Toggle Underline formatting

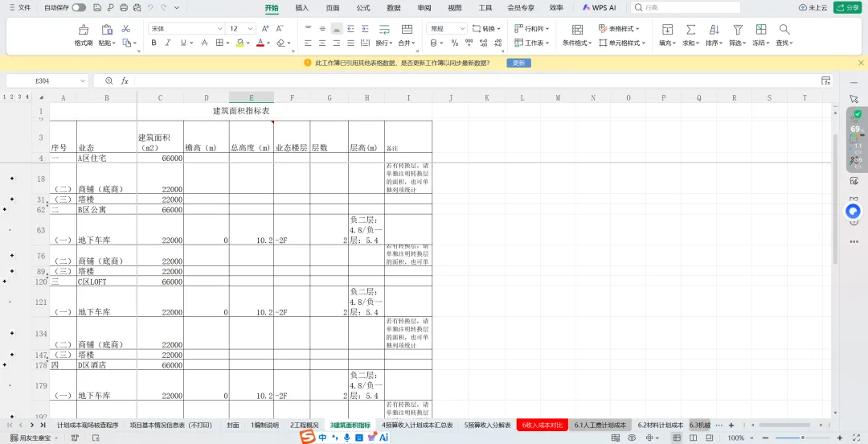click(x=182, y=43)
